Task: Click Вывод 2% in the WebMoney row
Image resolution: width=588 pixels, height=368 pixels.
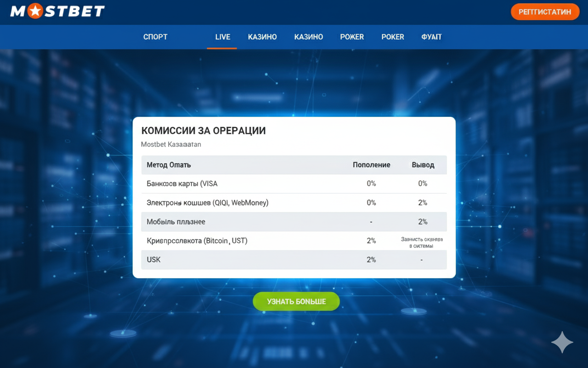Action: coord(423,202)
